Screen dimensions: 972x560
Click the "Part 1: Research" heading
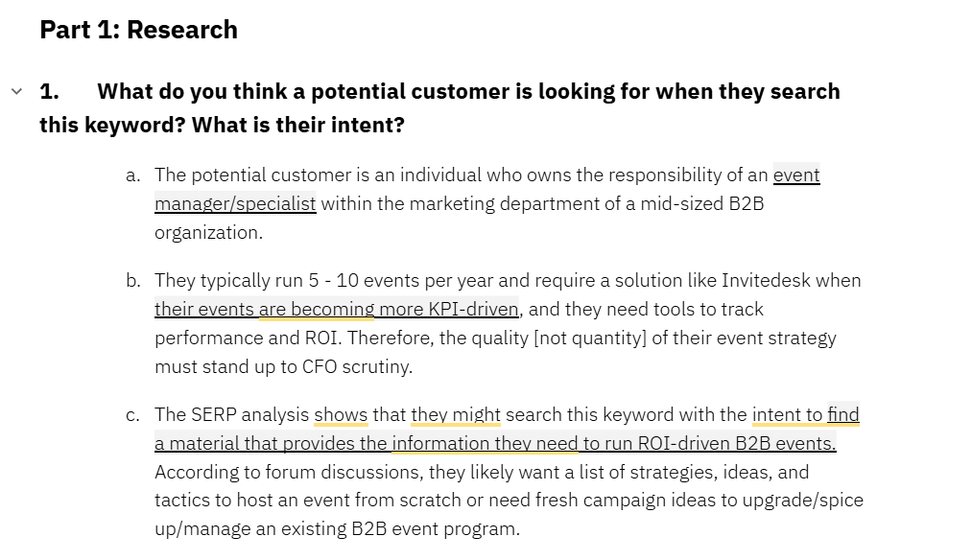(x=138, y=30)
